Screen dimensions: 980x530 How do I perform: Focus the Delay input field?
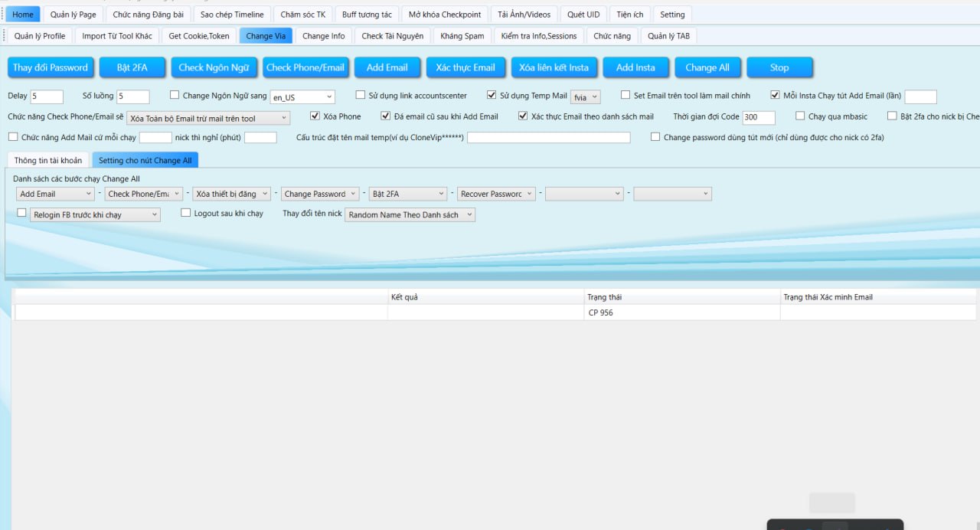coord(47,97)
